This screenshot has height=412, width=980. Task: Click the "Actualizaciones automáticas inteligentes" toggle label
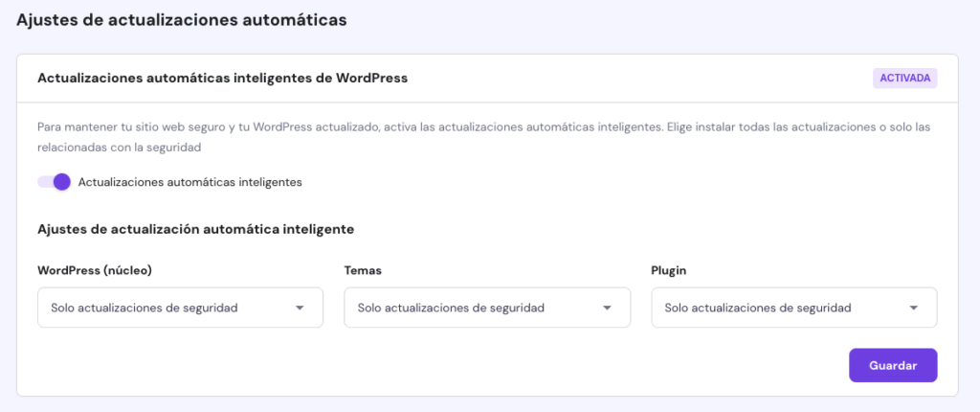pos(190,182)
